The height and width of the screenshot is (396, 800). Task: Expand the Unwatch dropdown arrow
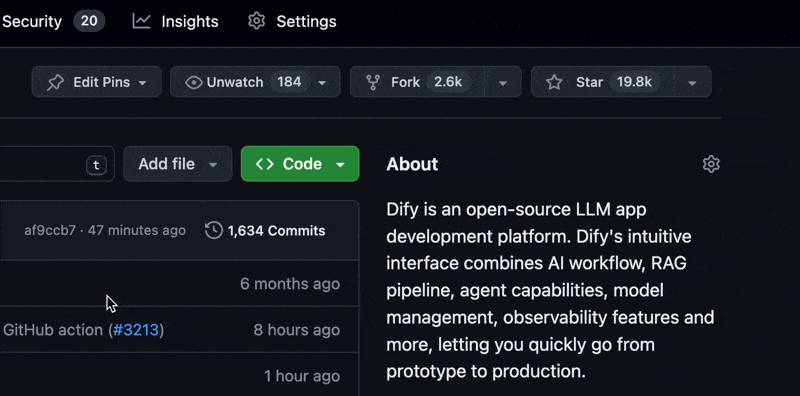coord(322,83)
